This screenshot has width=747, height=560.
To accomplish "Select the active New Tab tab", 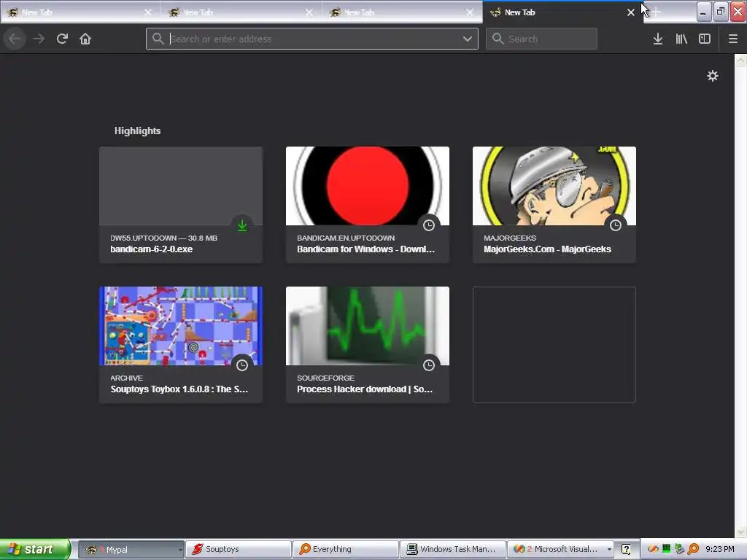I will 562,12.
